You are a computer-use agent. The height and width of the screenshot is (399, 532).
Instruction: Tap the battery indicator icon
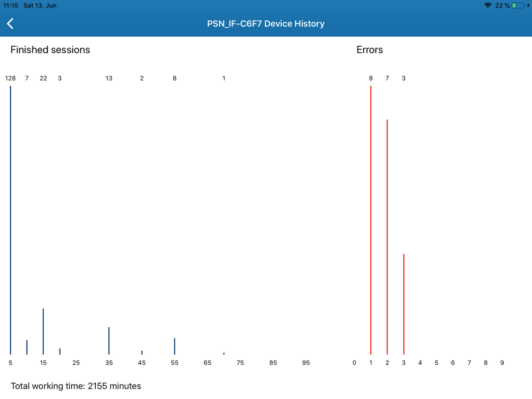(x=518, y=5)
